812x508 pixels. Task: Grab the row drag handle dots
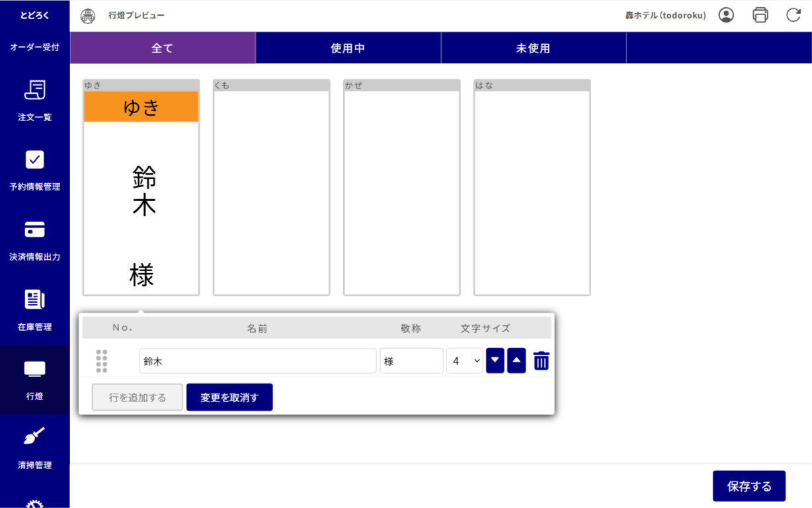coord(102,361)
